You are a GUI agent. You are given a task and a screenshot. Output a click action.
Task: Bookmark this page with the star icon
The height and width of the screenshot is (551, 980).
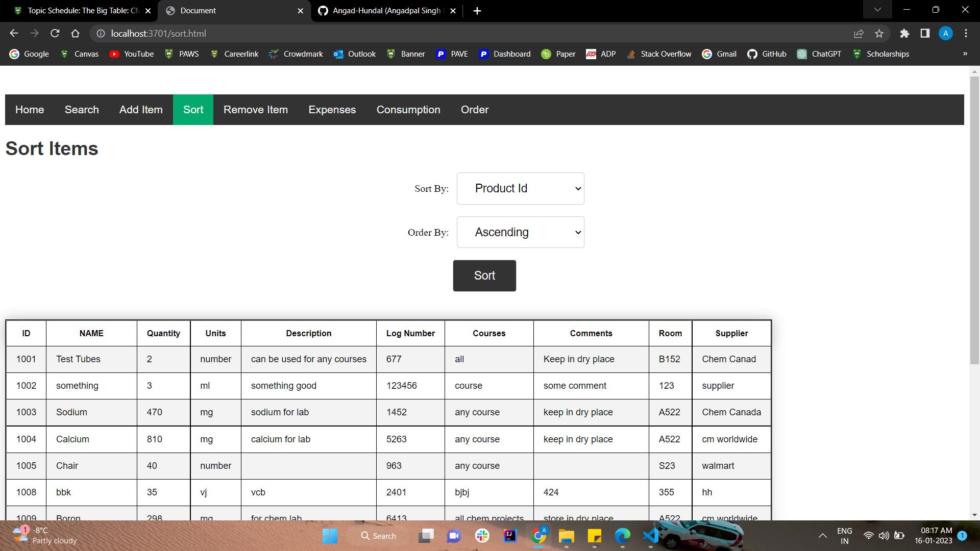tap(879, 33)
